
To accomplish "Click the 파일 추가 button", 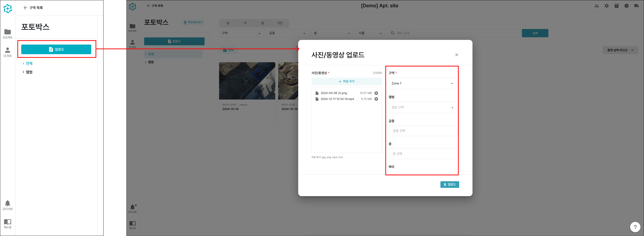I will pyautogui.click(x=346, y=81).
